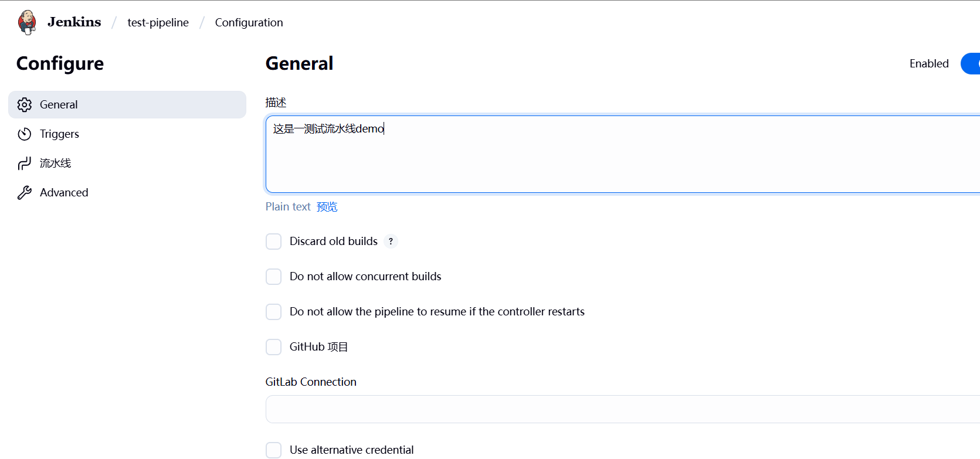Click the Triggers clock icon
Viewport: 980px width, 459px height.
point(24,134)
